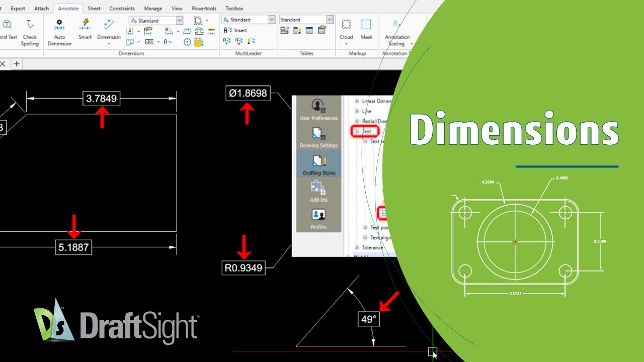
Task: Click the yellow highlighted icon in Dimensions bottom row
Action: click(x=199, y=42)
